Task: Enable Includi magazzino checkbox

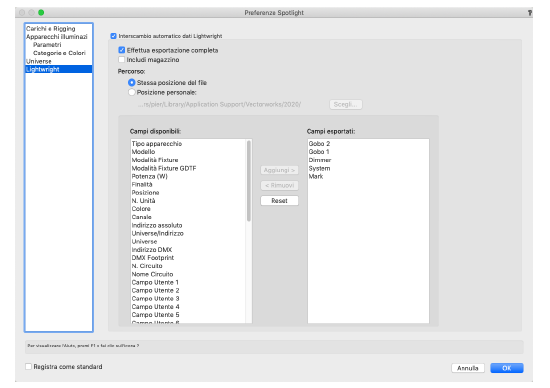Action: [122, 60]
